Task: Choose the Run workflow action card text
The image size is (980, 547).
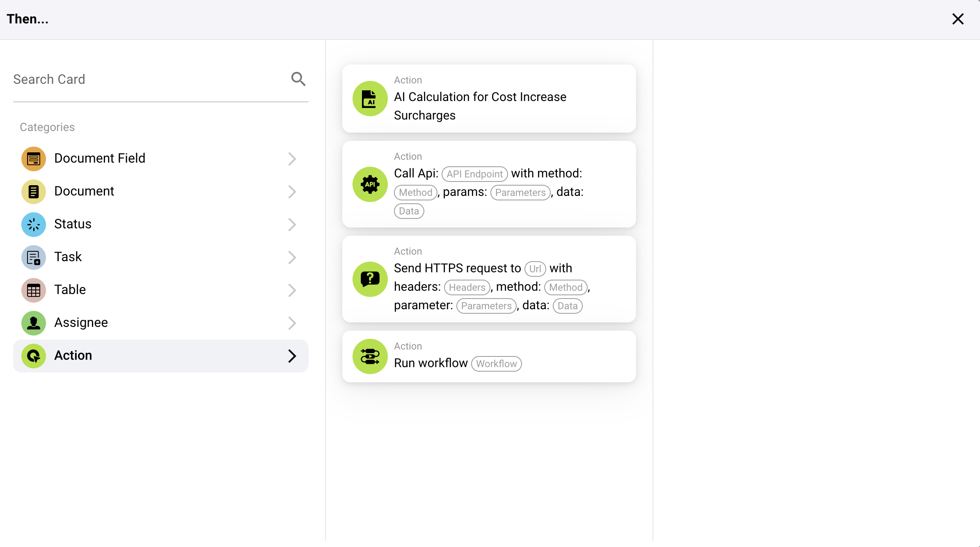Action: coord(430,363)
